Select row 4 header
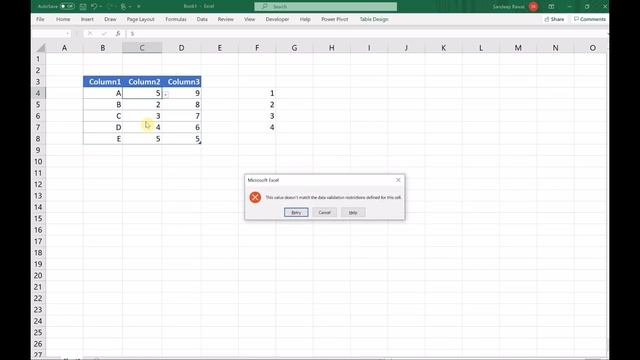The image size is (640, 360). (x=38, y=93)
